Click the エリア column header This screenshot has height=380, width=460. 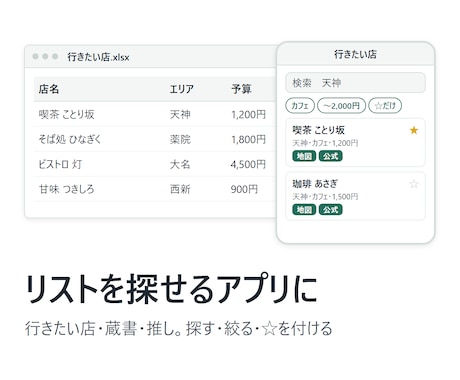tap(181, 89)
